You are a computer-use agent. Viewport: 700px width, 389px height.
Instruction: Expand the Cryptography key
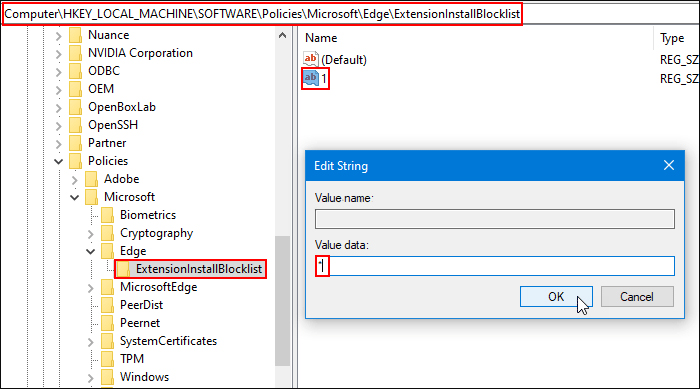[91, 234]
